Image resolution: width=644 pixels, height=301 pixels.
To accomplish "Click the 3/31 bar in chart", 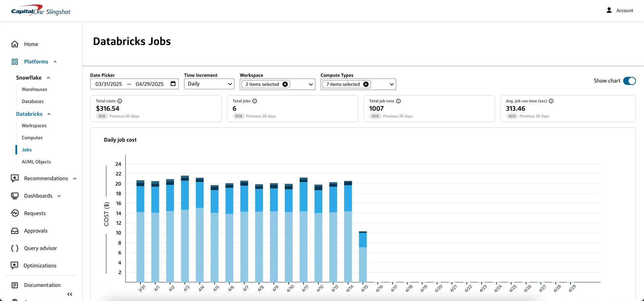I will coord(140,231).
